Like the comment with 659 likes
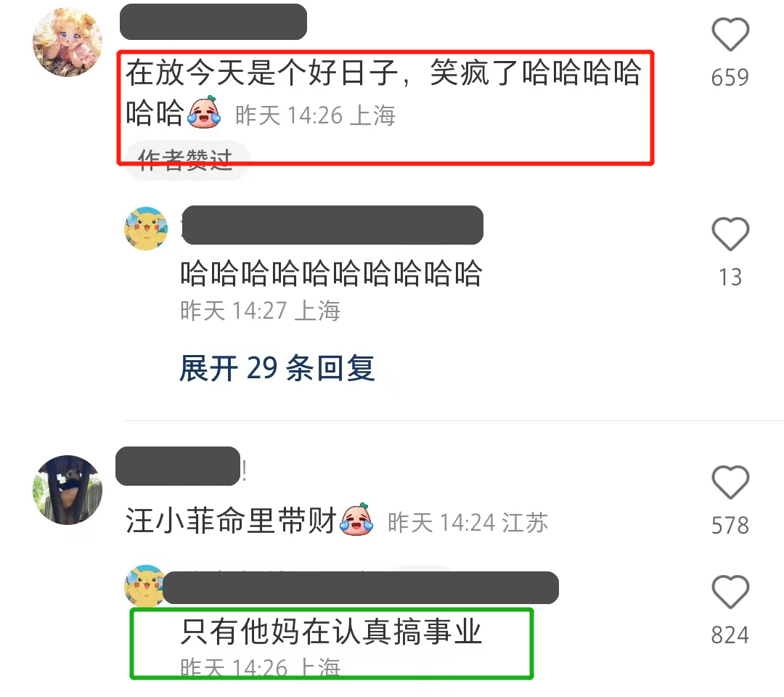784x697 pixels. tap(730, 34)
